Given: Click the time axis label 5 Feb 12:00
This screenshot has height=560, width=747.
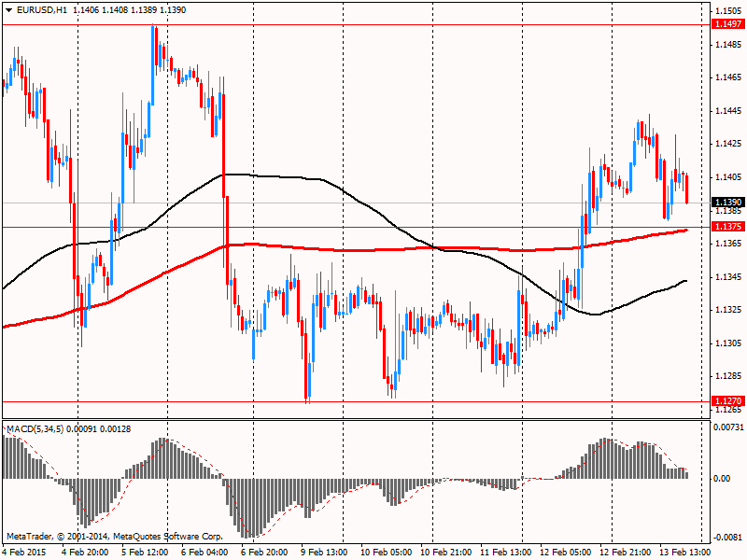Looking at the screenshot, I should click(145, 552).
